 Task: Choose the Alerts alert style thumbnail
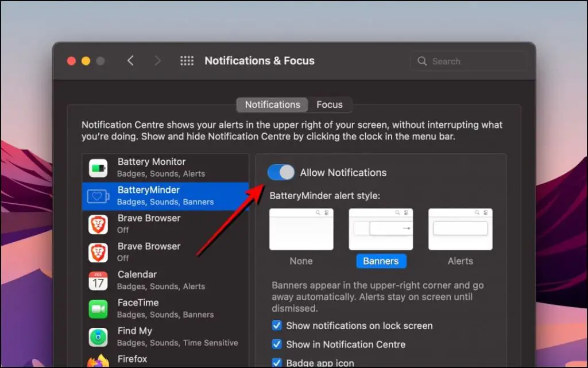[460, 229]
